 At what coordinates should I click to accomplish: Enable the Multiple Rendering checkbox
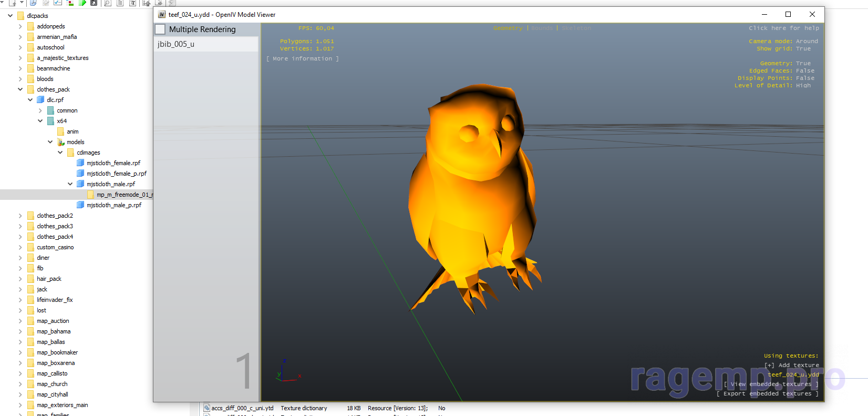click(x=160, y=29)
